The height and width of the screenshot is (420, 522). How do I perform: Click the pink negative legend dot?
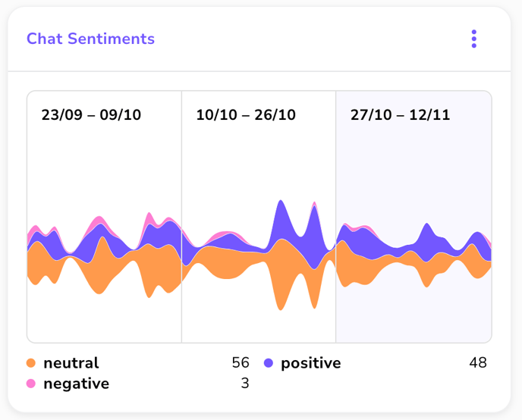tap(31, 384)
